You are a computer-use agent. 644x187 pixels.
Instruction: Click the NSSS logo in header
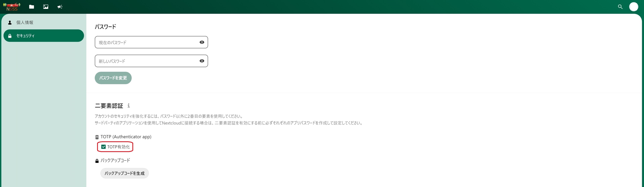(12, 7)
